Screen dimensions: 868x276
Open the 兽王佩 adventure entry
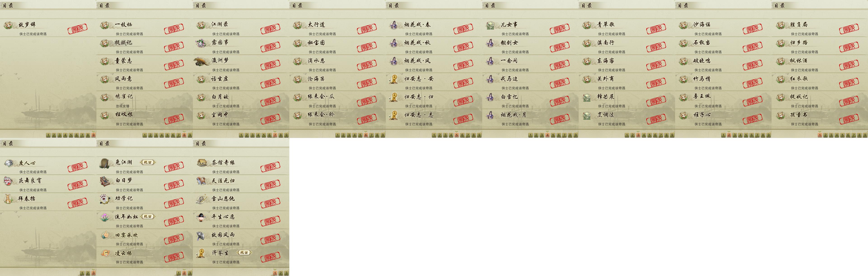pyautogui.click(x=723, y=100)
